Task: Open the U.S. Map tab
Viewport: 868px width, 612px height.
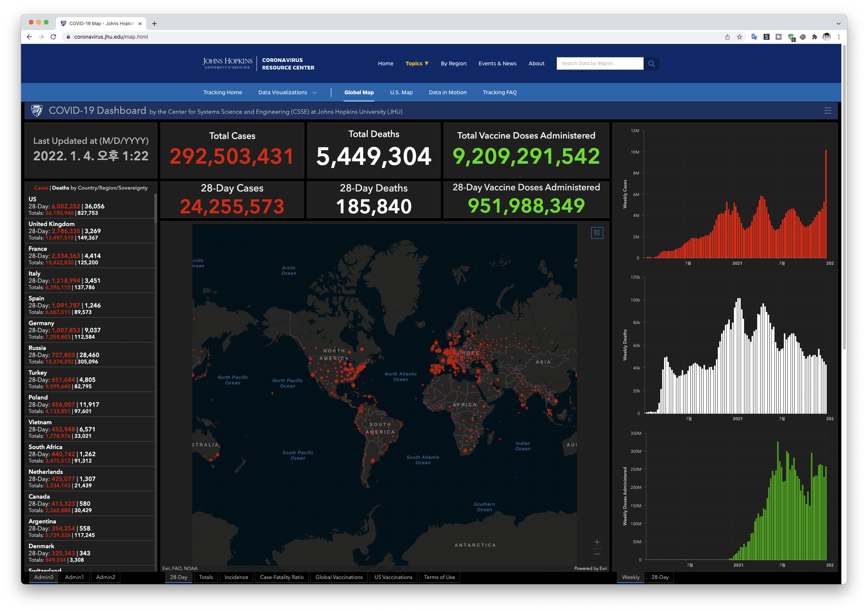Action: click(x=401, y=92)
